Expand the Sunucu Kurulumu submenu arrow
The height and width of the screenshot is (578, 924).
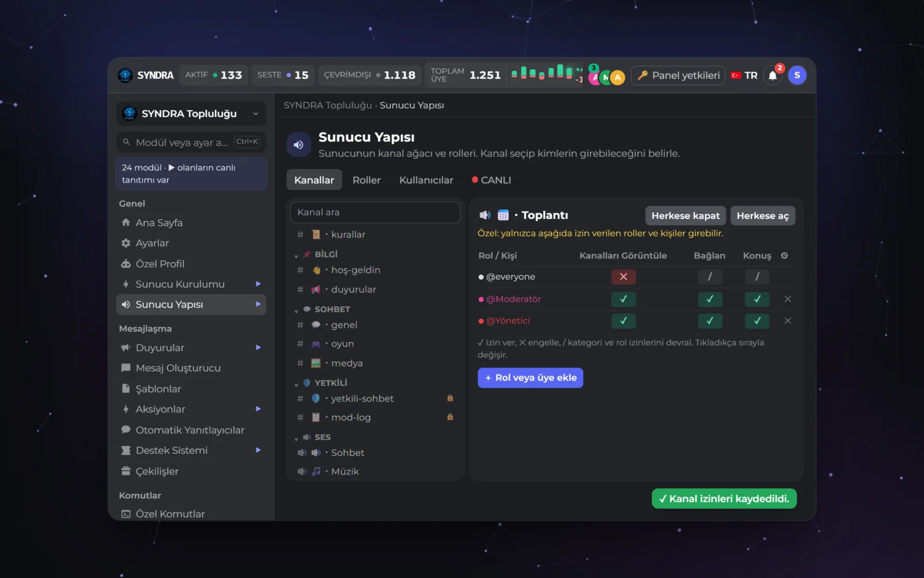point(258,284)
